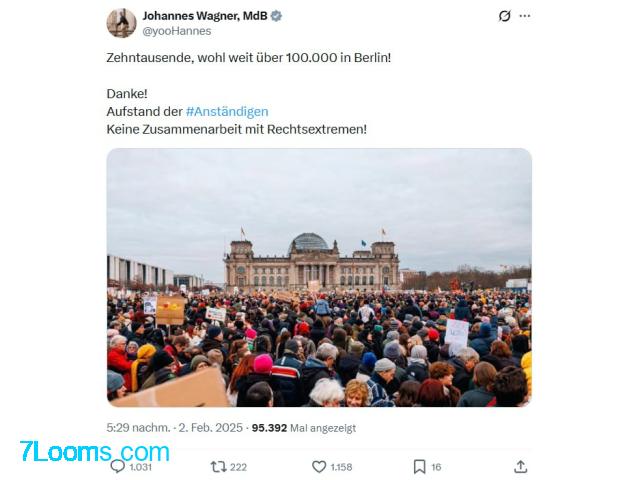The image size is (640, 480).
Task: Click the 222 repost count
Action: (238, 467)
